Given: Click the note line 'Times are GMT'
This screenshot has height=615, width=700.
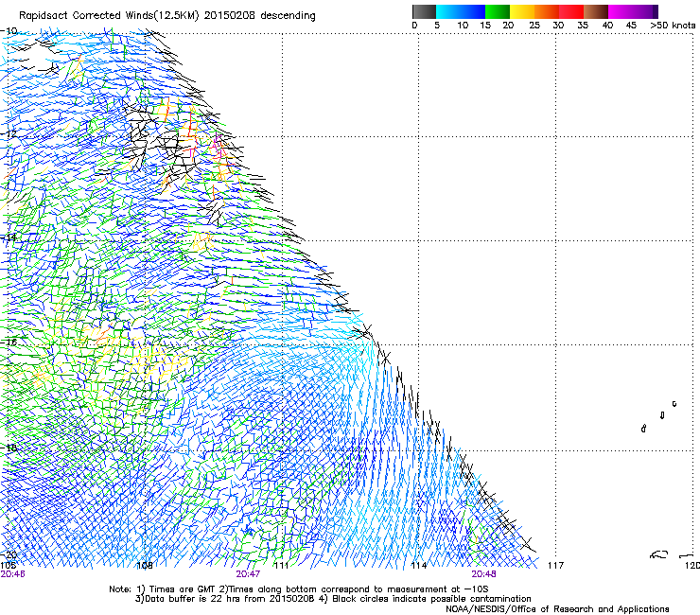Looking at the screenshot, I should (x=183, y=589).
